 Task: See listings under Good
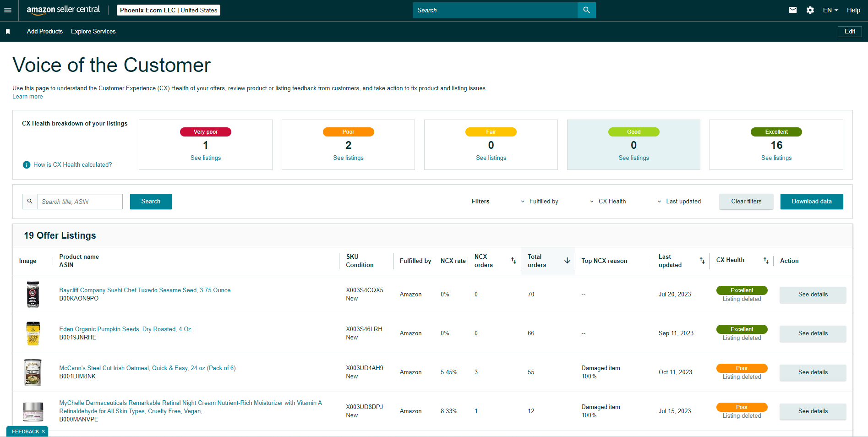[634, 158]
